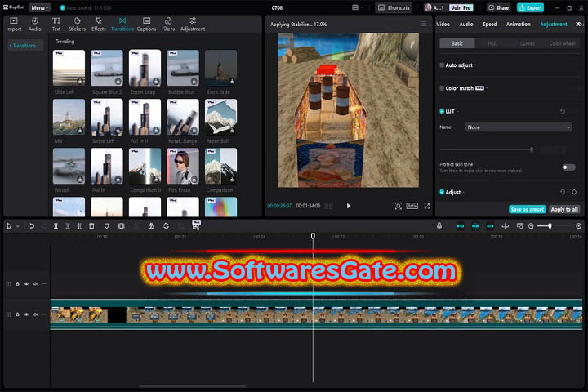Click the timeline zoom-out magnifier icon
Image resolution: width=588 pixels, height=392 pixels.
pyautogui.click(x=531, y=226)
